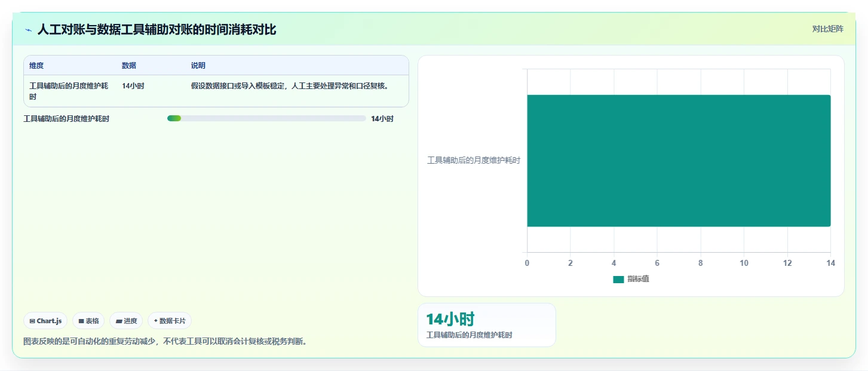
Task: Click the page title 人工对账与数据工具辅助对账的时间消耗对比
Action: coord(157,30)
